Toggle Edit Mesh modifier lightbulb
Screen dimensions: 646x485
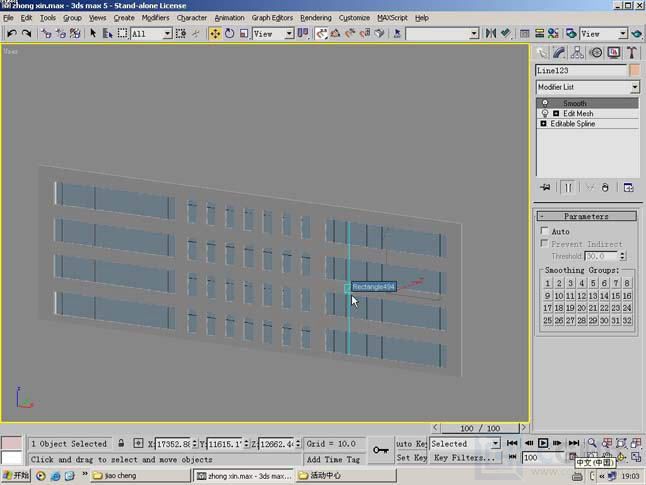point(545,113)
